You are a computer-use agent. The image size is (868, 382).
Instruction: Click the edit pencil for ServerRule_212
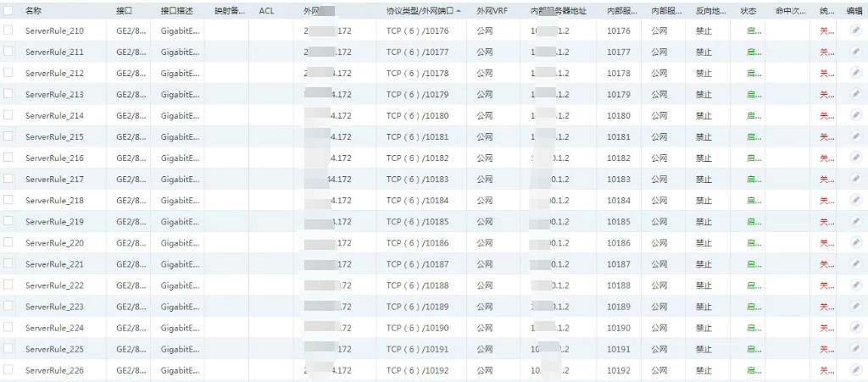click(856, 73)
